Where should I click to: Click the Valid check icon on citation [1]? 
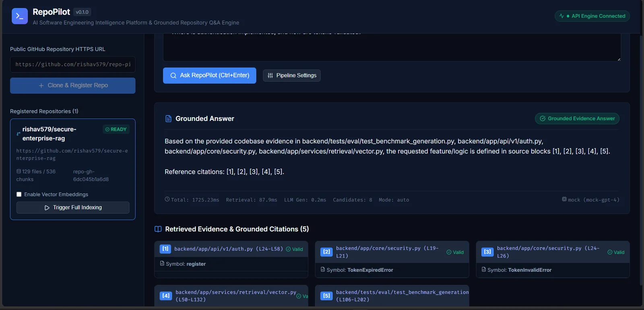[x=288, y=249]
